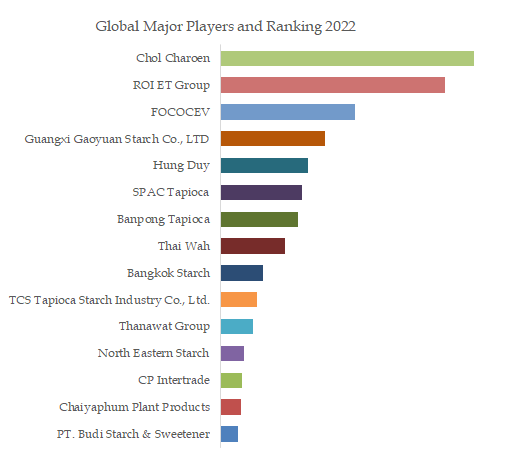The width and height of the screenshot is (508, 462).
Task: Select the 'Thanawat Group' label
Action: (164, 326)
